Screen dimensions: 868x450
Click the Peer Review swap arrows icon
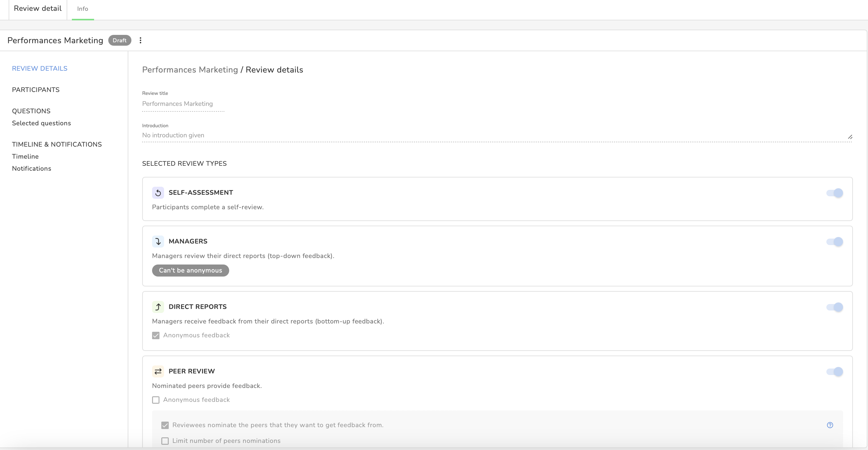click(x=158, y=372)
